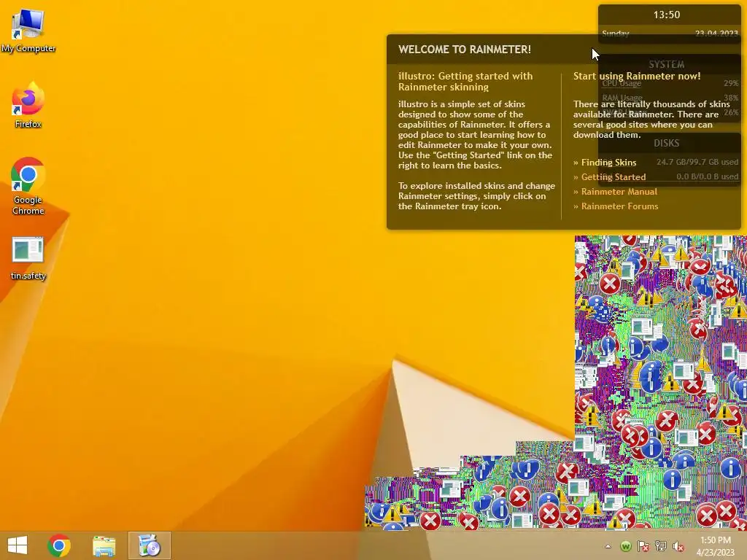Click the RAM Usage label

click(622, 98)
